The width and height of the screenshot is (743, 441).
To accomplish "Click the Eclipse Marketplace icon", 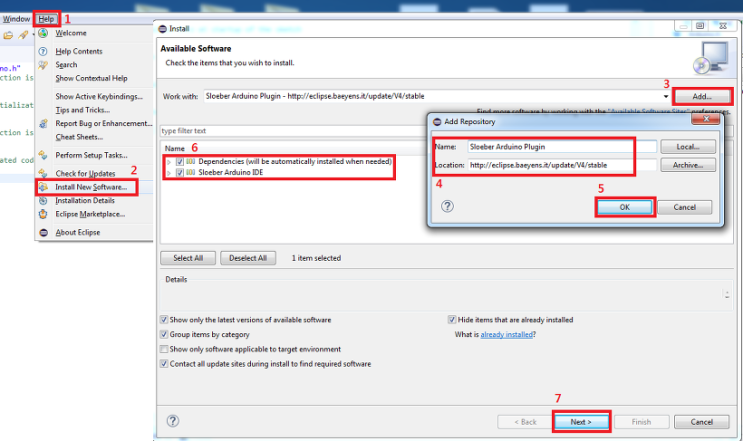I will (x=43, y=214).
